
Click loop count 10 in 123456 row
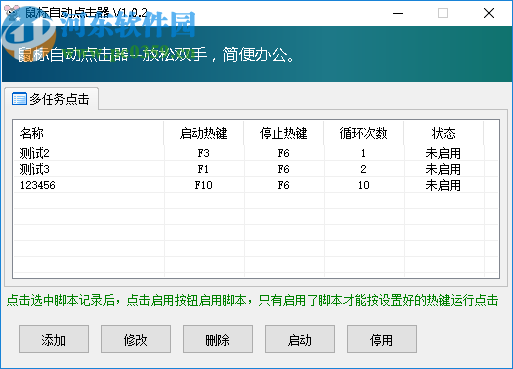364,185
